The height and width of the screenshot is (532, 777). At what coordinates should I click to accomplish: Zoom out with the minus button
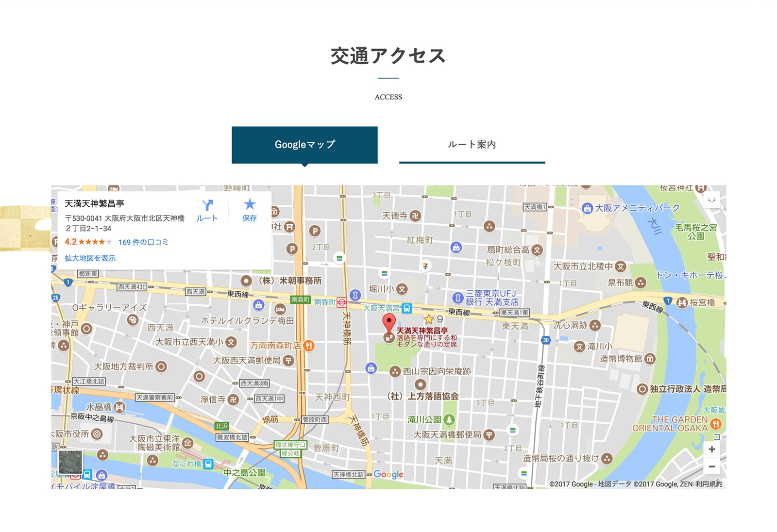click(711, 467)
